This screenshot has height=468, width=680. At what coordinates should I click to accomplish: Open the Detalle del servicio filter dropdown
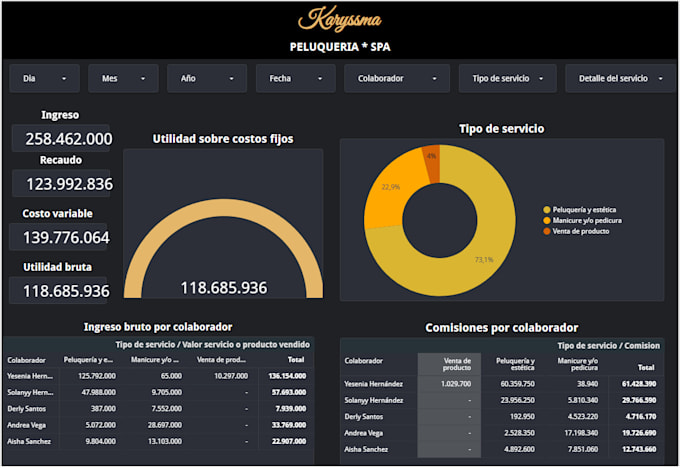pos(620,79)
